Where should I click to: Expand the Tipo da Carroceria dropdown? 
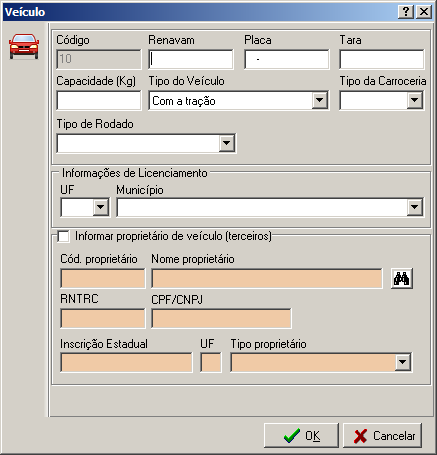coord(415,100)
